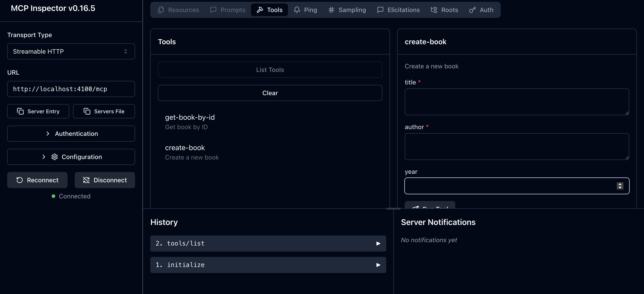Viewport: 644px width, 294px height.
Task: Click the List Tools button
Action: [270, 70]
